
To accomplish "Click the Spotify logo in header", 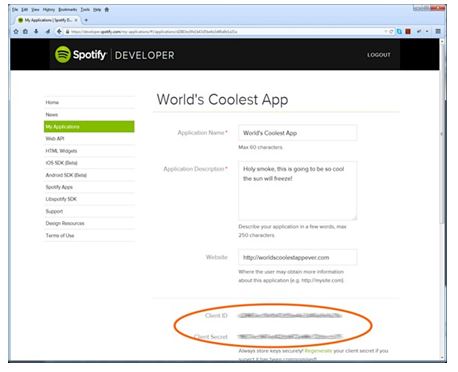I will point(80,54).
